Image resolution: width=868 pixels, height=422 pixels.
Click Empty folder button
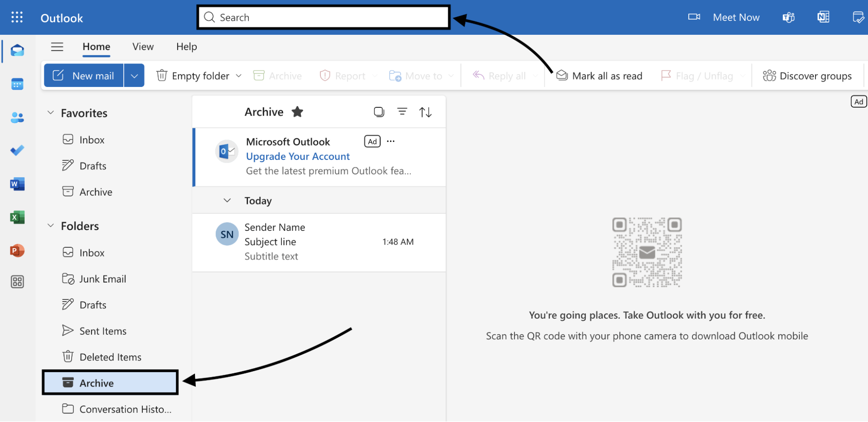[193, 76]
